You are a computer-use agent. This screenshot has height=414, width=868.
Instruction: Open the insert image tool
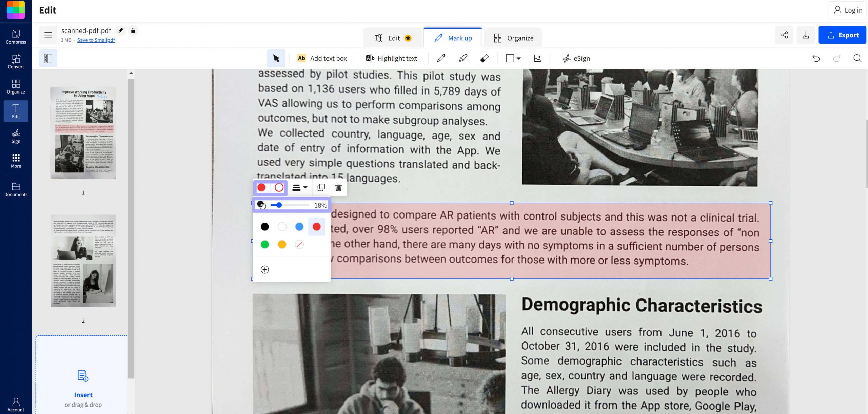tap(538, 58)
